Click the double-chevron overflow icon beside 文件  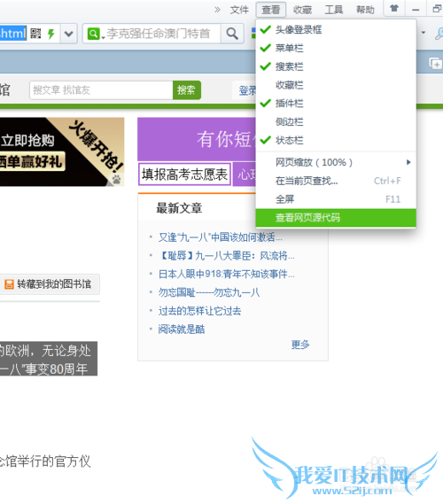[218, 10]
